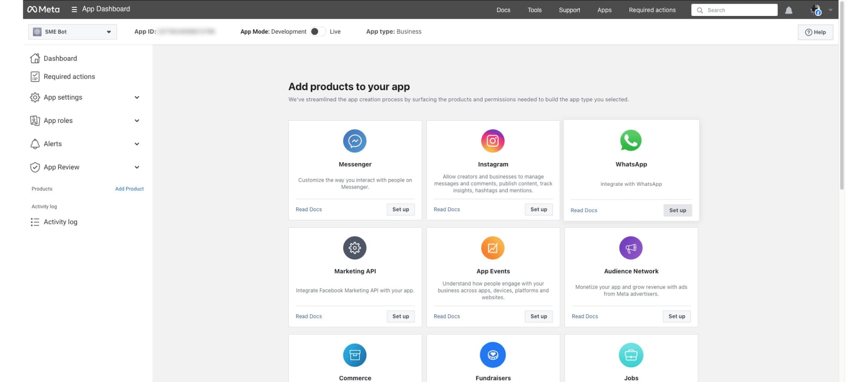Click the App roles badge icon
The height and width of the screenshot is (382, 868).
coord(35,121)
